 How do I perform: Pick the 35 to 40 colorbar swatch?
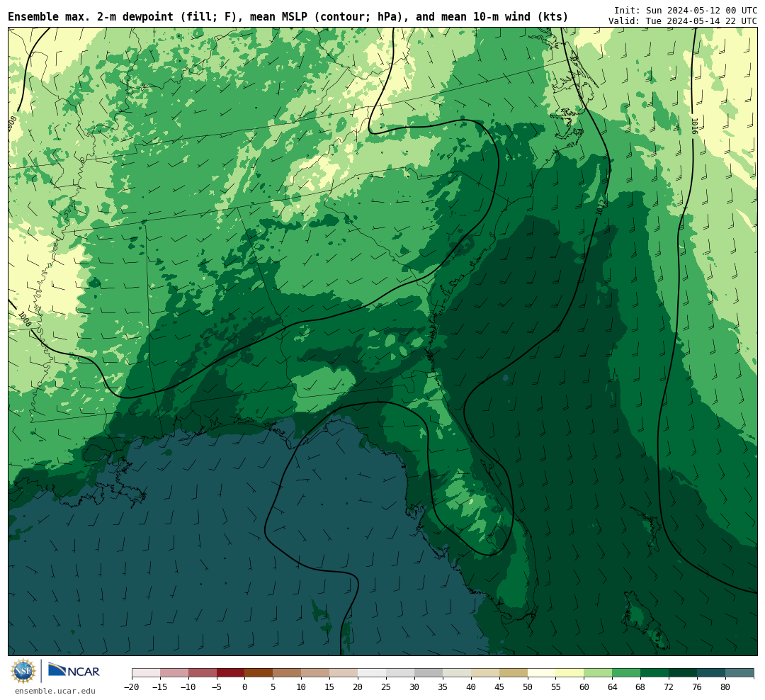[x=457, y=672]
